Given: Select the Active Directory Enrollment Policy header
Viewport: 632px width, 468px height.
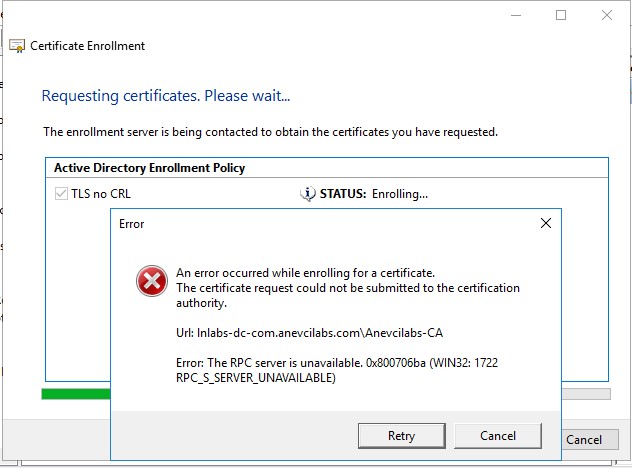Looking at the screenshot, I should (149, 168).
